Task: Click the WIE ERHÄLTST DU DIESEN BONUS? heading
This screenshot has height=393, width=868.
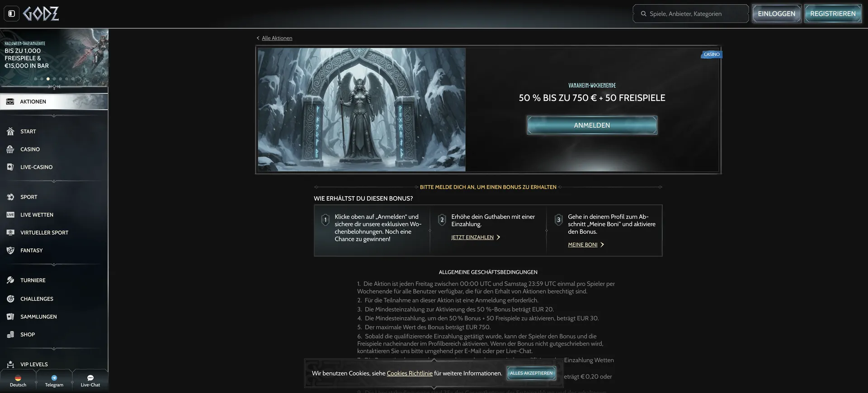Action: pos(363,199)
